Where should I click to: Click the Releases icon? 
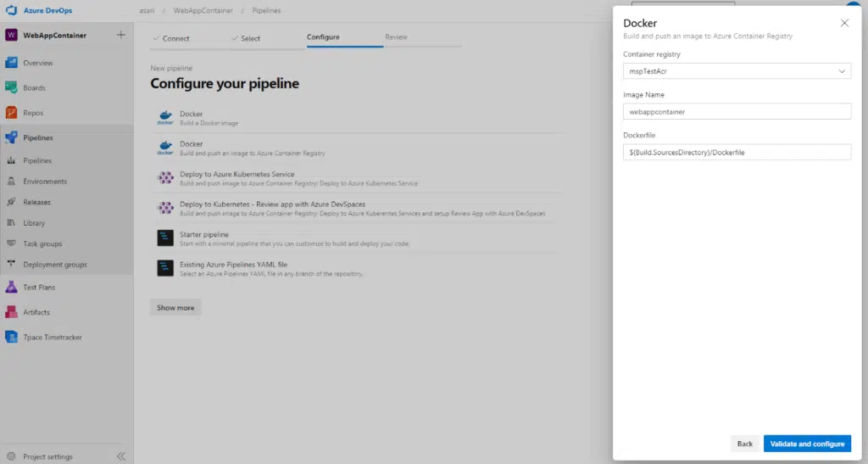11,202
